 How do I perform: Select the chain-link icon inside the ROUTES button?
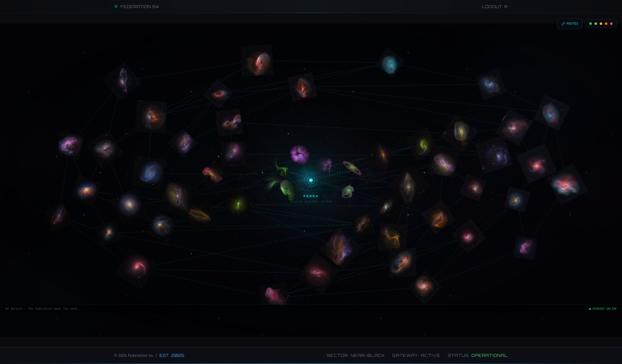pyautogui.click(x=564, y=24)
